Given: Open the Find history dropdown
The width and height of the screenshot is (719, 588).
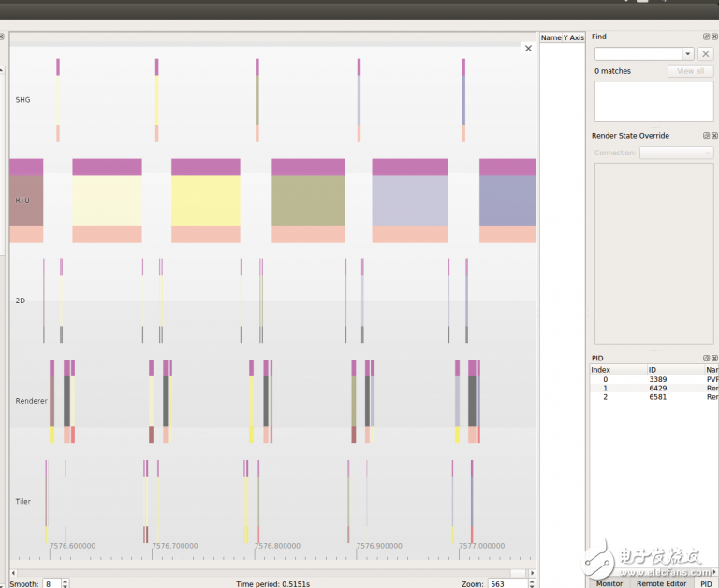Looking at the screenshot, I should (688, 54).
